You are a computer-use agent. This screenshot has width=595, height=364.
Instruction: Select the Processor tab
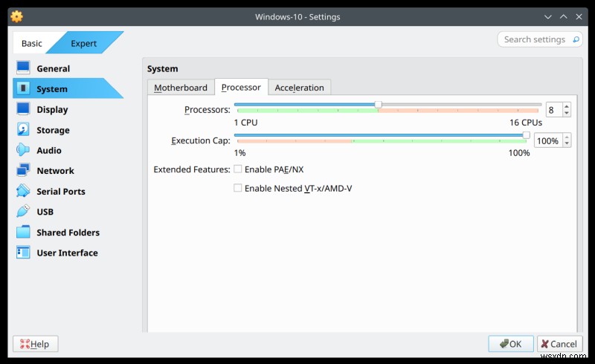point(241,87)
